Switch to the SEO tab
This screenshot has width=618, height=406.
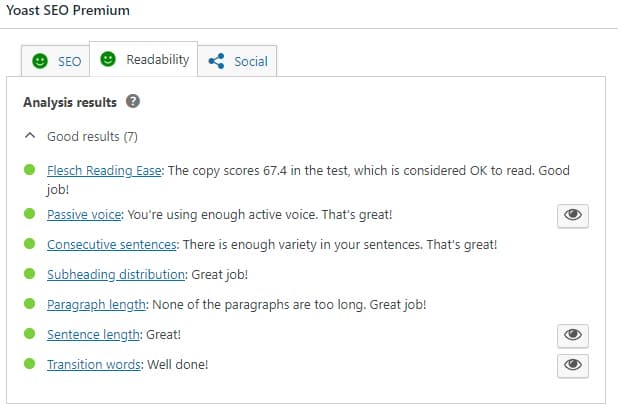[55, 61]
